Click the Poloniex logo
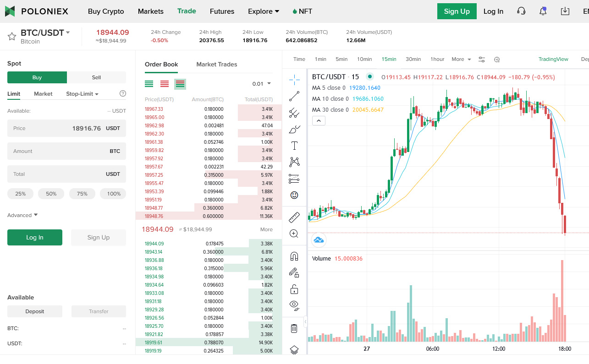 tap(37, 11)
